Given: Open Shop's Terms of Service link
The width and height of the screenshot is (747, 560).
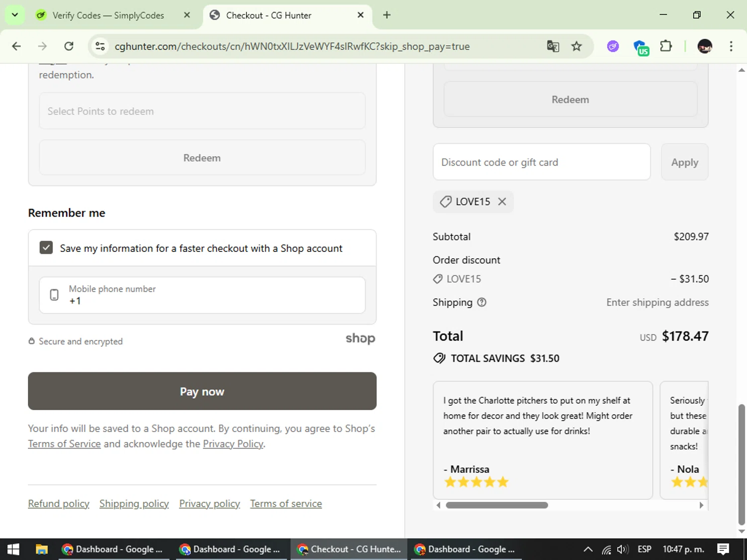Looking at the screenshot, I should click(64, 444).
